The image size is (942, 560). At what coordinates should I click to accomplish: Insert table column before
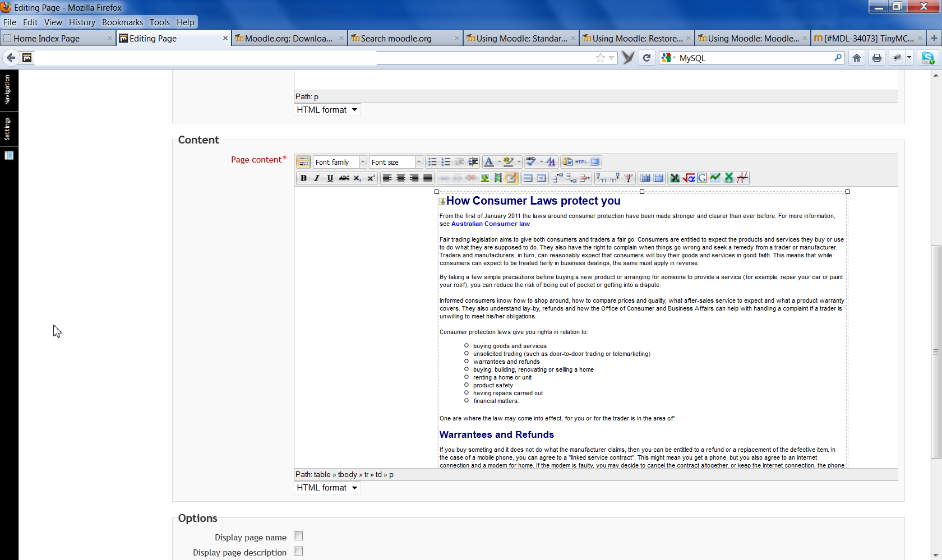tap(602, 178)
